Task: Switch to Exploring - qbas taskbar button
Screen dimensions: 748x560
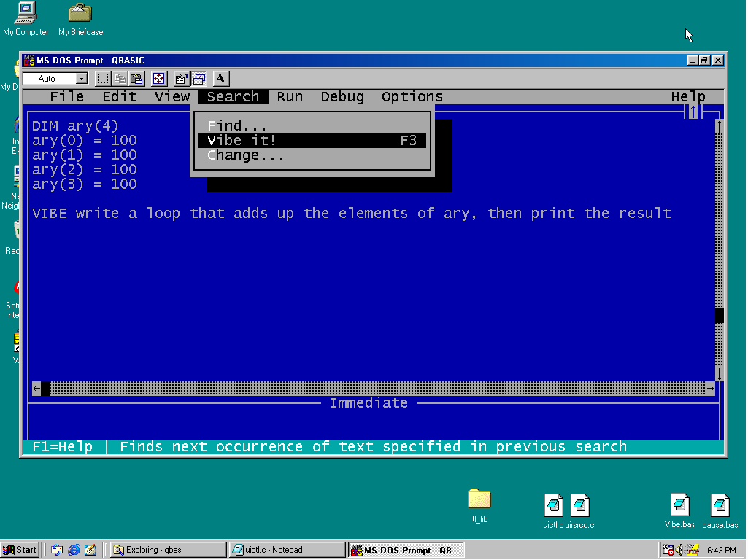Action: (169, 550)
